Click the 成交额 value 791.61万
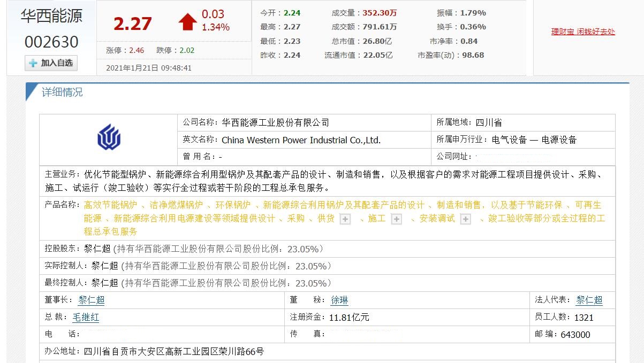This screenshot has width=644, height=363. [x=380, y=27]
